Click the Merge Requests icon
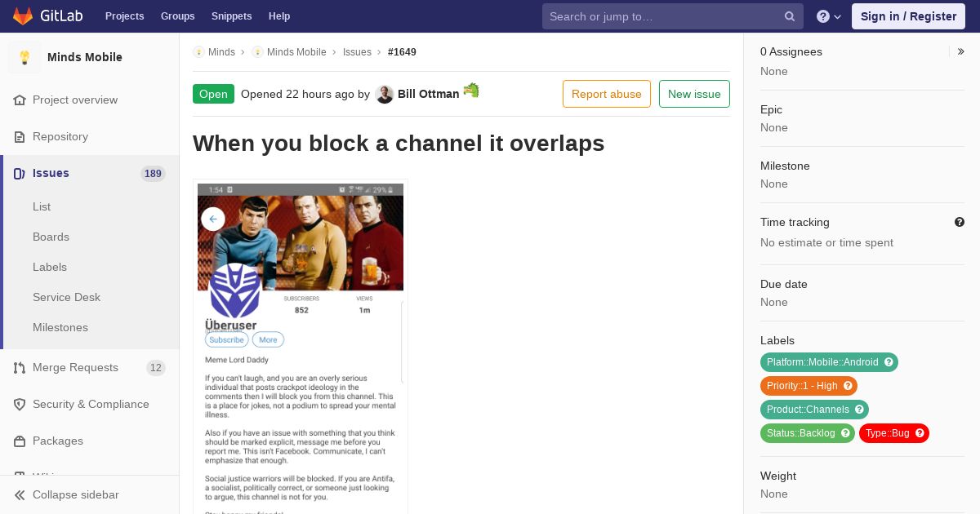 (x=20, y=367)
